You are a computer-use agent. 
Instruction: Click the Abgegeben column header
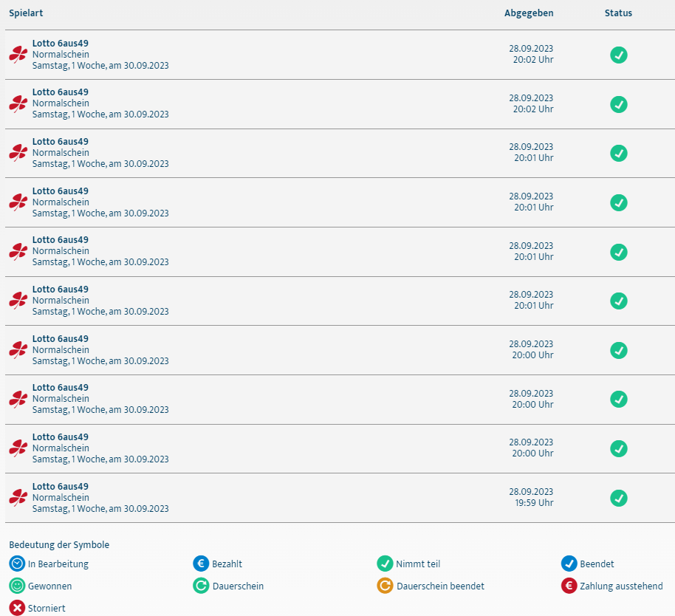529,13
